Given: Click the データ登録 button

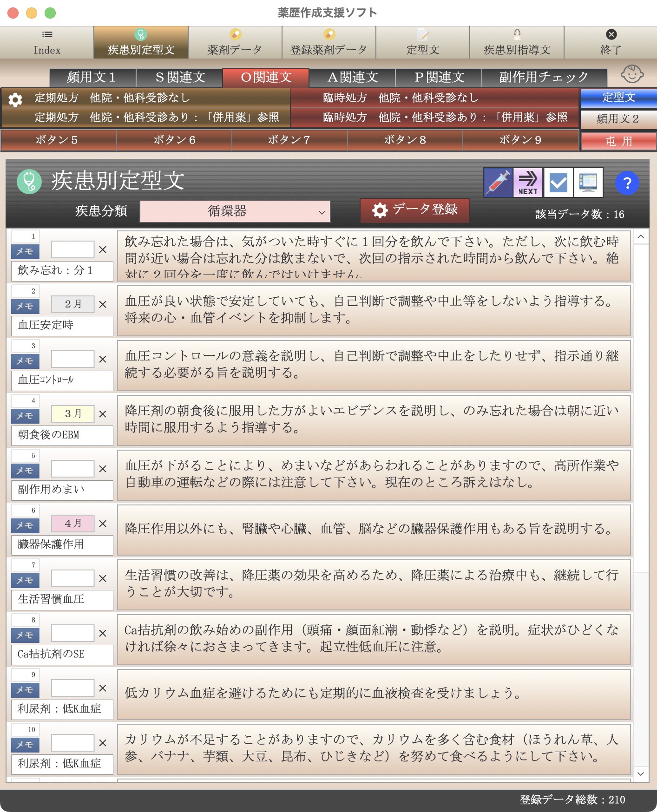Looking at the screenshot, I should tap(414, 210).
